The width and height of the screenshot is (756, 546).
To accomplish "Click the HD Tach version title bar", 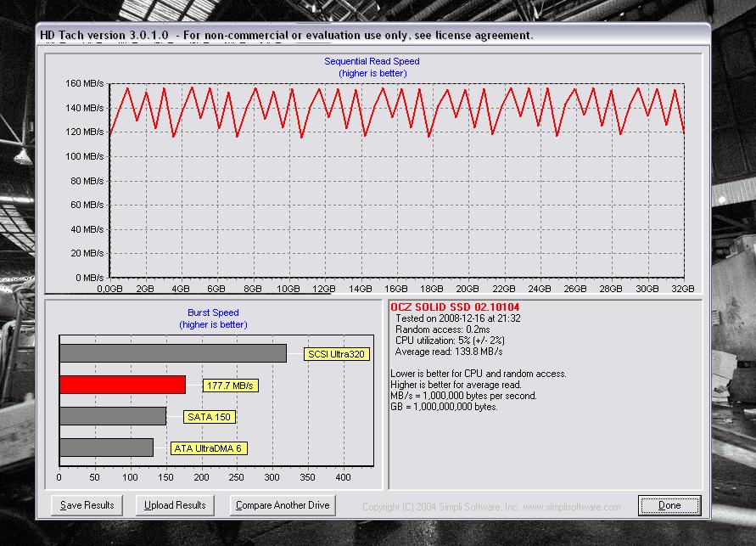I will click(372, 35).
